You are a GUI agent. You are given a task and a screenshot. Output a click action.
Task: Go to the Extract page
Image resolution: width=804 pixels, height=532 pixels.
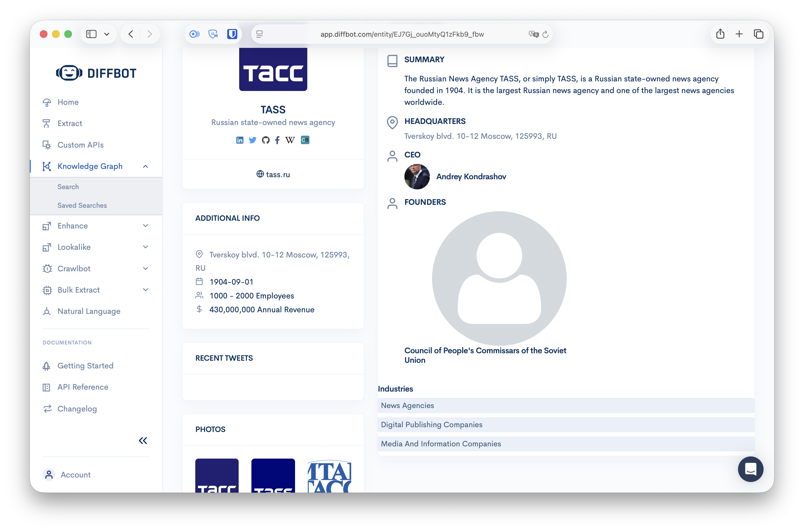coord(69,123)
